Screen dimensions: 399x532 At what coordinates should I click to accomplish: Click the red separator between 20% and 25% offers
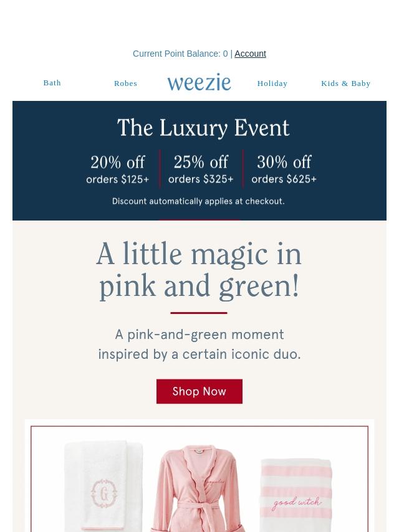160,168
